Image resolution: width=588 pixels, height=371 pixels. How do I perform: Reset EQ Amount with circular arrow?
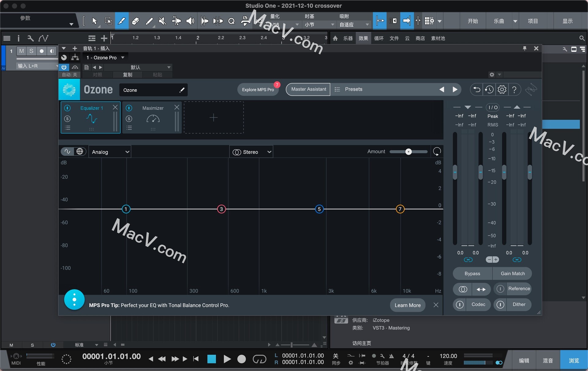pos(437,151)
